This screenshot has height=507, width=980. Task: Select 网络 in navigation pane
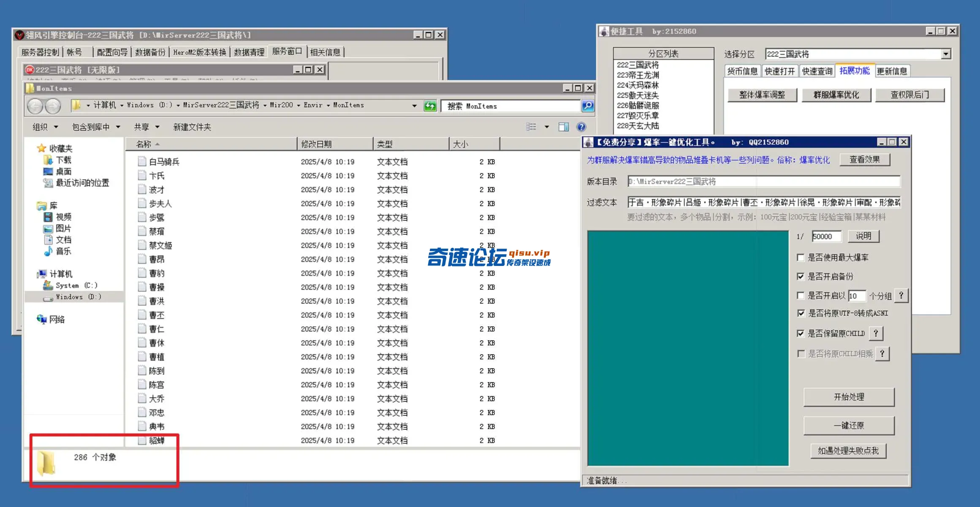pos(51,320)
